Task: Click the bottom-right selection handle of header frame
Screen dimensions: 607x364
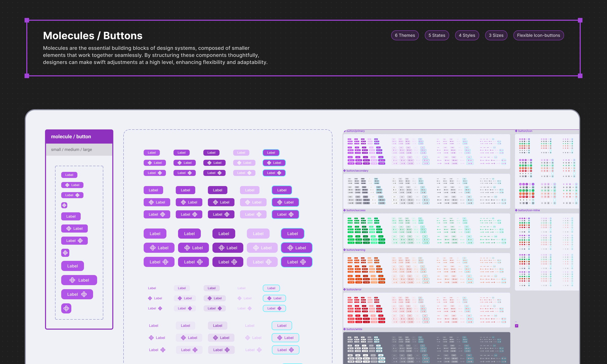Action: [x=580, y=76]
